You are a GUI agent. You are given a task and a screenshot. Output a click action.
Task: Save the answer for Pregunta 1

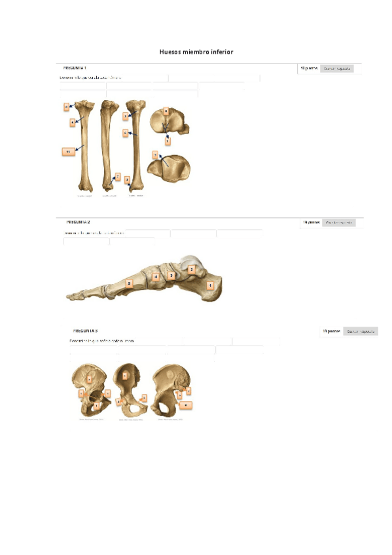click(337, 68)
